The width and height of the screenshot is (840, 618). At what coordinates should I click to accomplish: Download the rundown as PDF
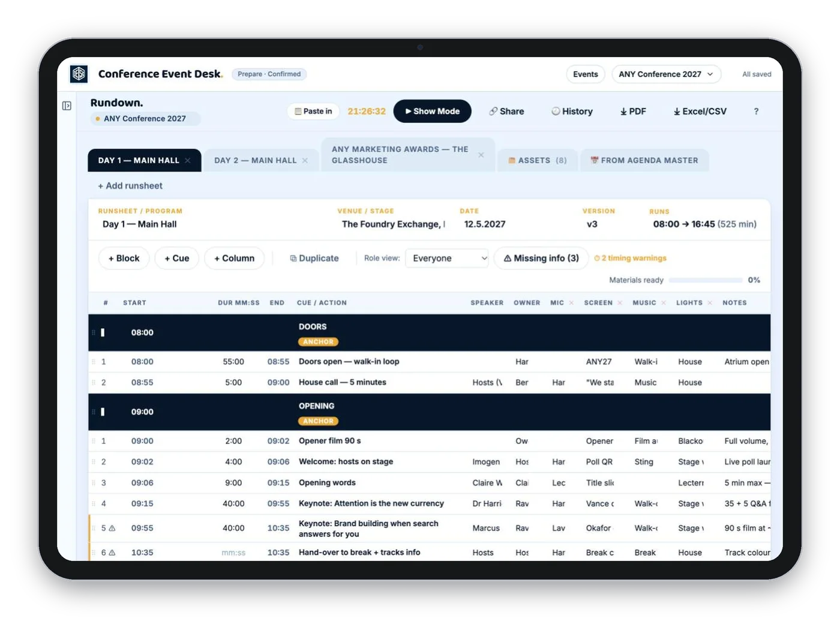coord(633,112)
